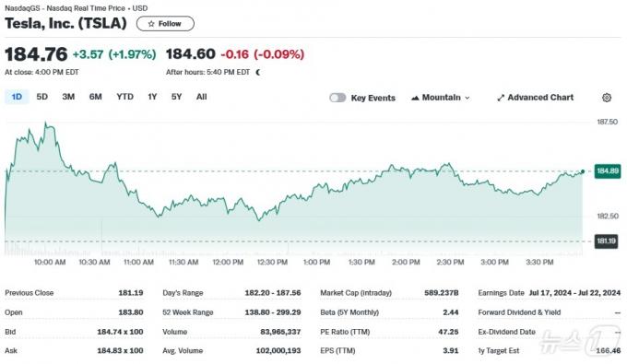627x364 pixels.
Task: Click the +3.57 (+1.97%) change value
Action: coord(114,54)
